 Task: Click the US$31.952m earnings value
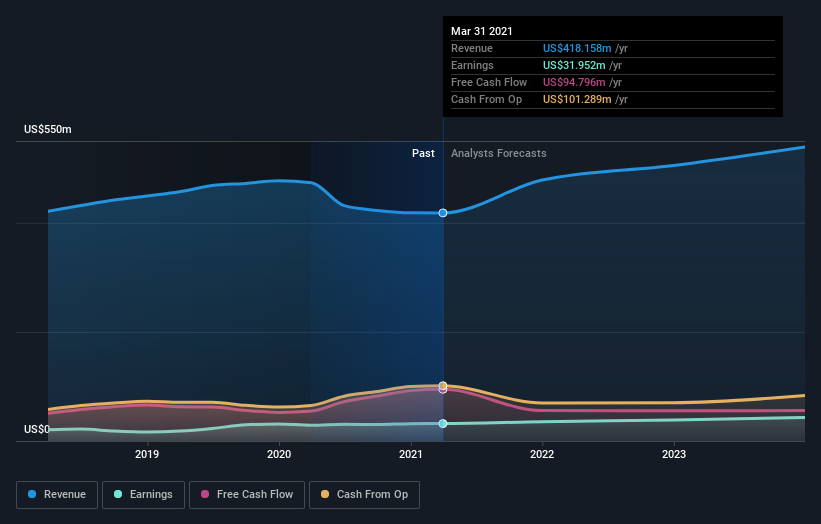(574, 65)
